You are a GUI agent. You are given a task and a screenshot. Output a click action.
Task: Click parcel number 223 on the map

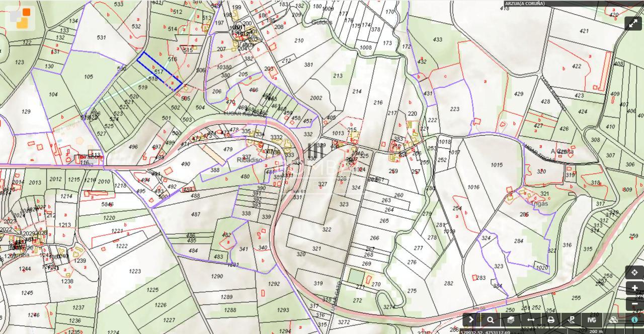tap(455, 109)
